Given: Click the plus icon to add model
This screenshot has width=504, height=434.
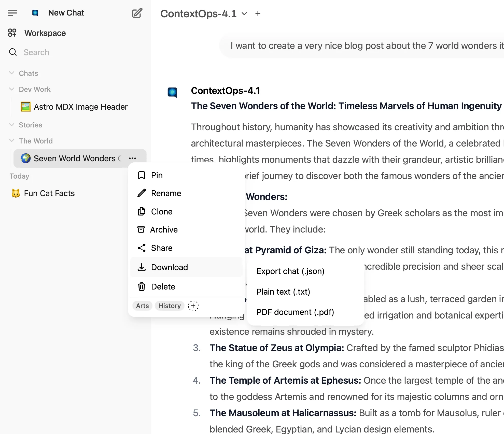Looking at the screenshot, I should pos(258,14).
